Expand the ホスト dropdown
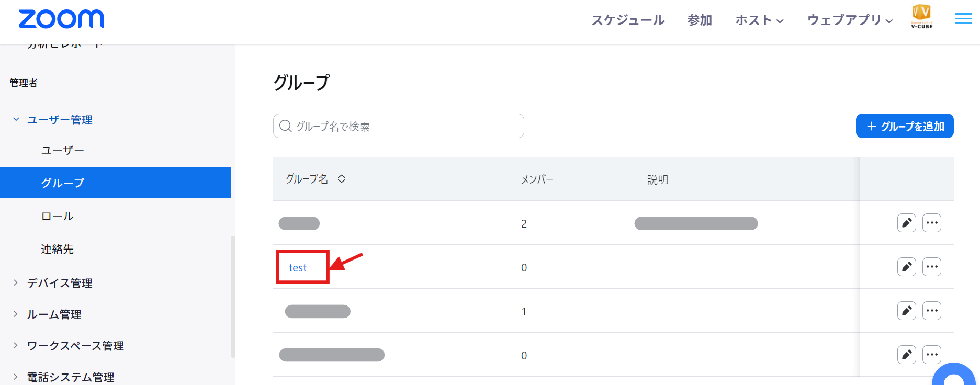 tap(759, 21)
